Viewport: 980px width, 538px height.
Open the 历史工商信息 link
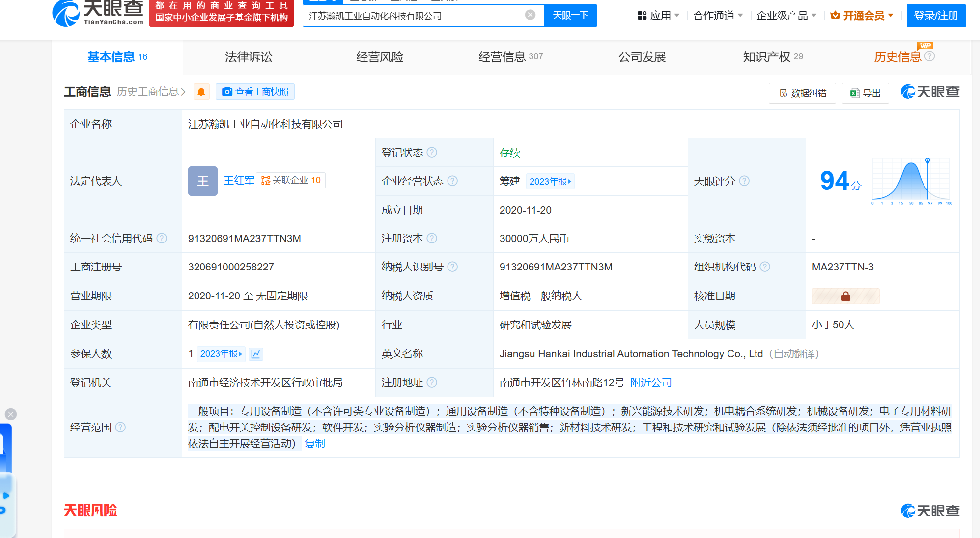(151, 92)
